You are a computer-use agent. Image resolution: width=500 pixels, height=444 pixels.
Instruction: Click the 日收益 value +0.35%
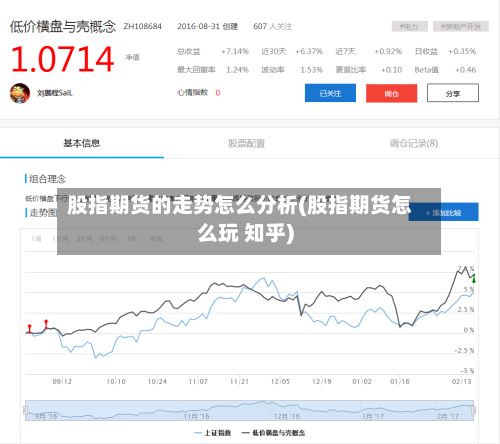(x=462, y=51)
